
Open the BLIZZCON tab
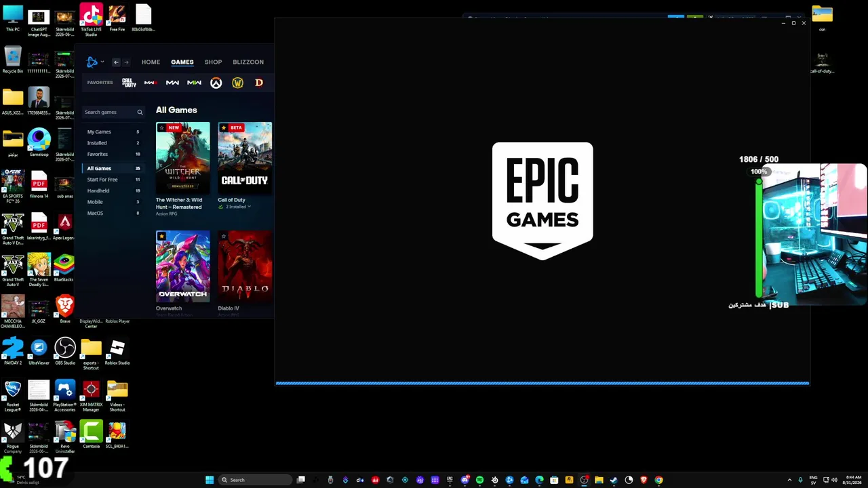(x=248, y=62)
